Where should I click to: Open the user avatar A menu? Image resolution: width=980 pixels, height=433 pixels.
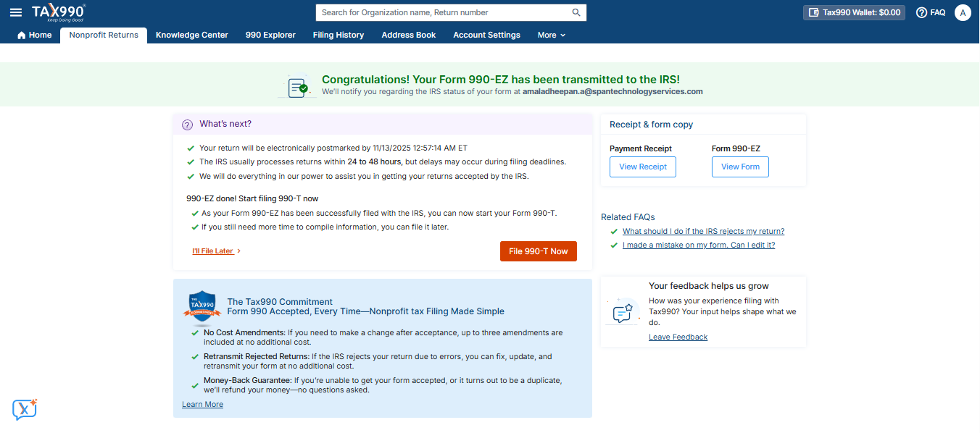[x=963, y=12]
